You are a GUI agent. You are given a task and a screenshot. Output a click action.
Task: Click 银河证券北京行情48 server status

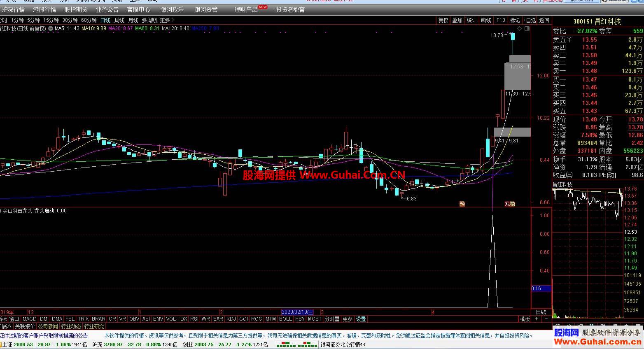point(343,344)
